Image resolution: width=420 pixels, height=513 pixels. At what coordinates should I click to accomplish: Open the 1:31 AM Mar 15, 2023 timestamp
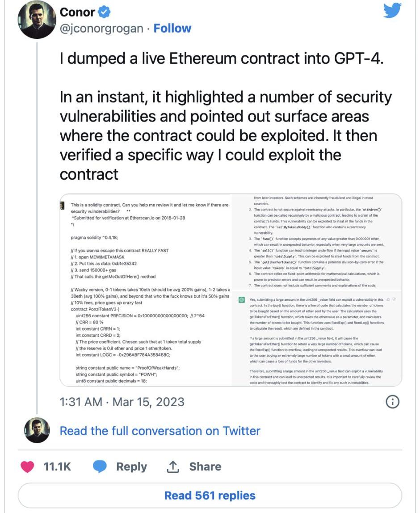(x=122, y=402)
